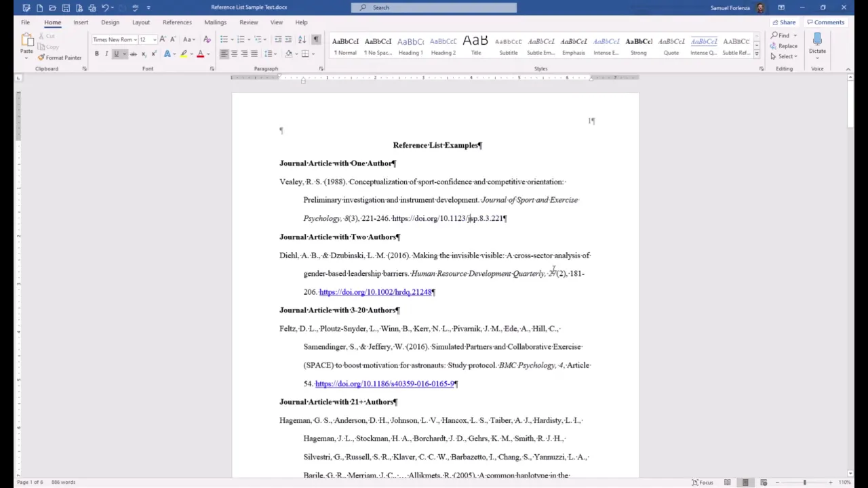Click the Spelling check abc icon in title bar
Image resolution: width=868 pixels, height=488 pixels.
(135, 7)
